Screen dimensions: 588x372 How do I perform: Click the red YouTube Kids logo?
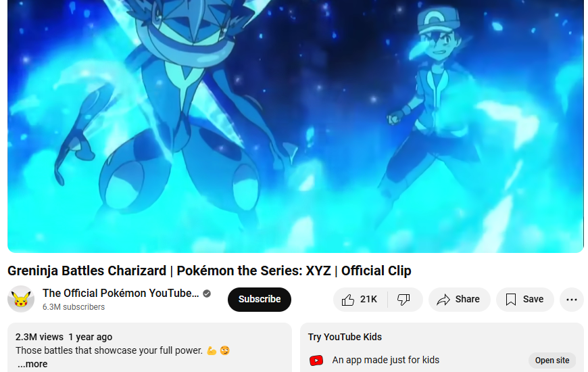316,361
